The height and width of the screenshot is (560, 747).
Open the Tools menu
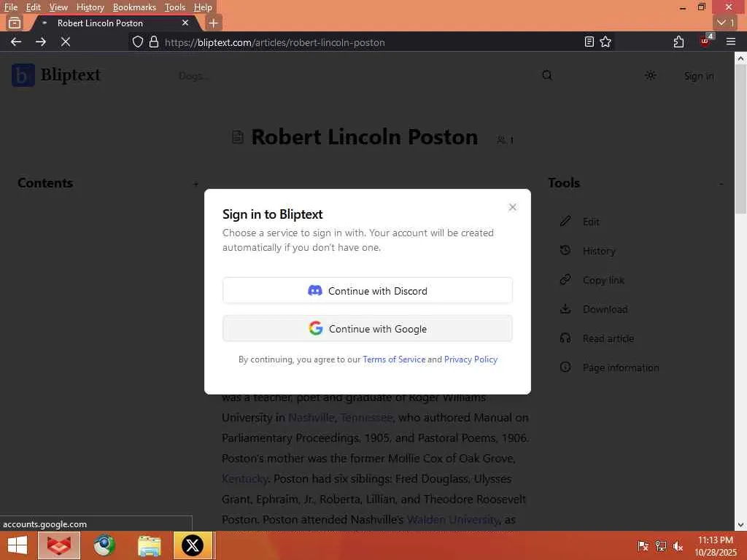pos(175,7)
